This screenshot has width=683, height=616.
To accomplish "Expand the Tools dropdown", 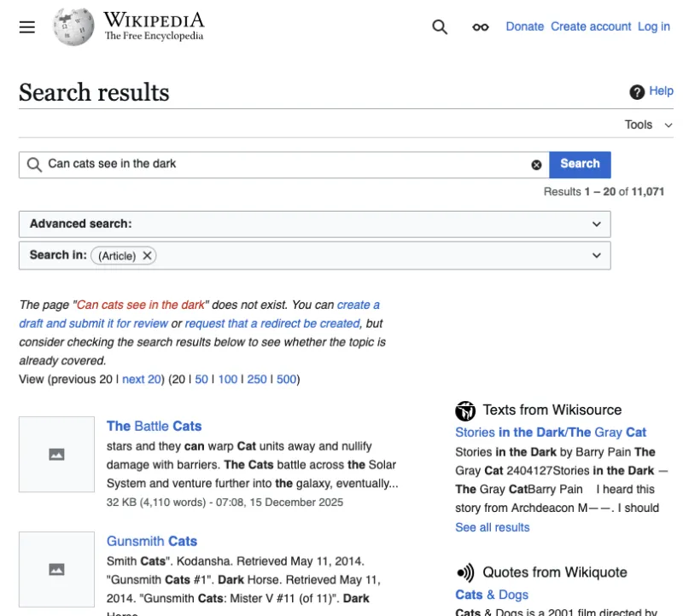I will click(649, 125).
